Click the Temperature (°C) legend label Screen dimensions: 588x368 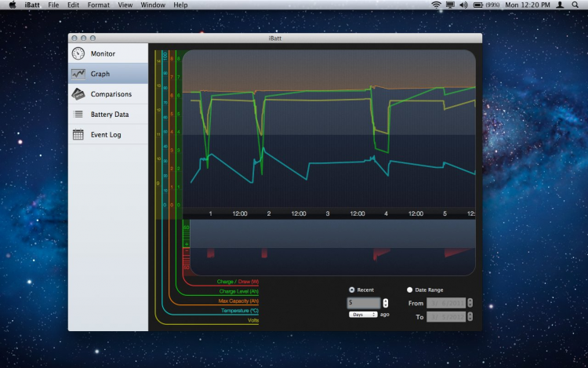pyautogui.click(x=239, y=311)
